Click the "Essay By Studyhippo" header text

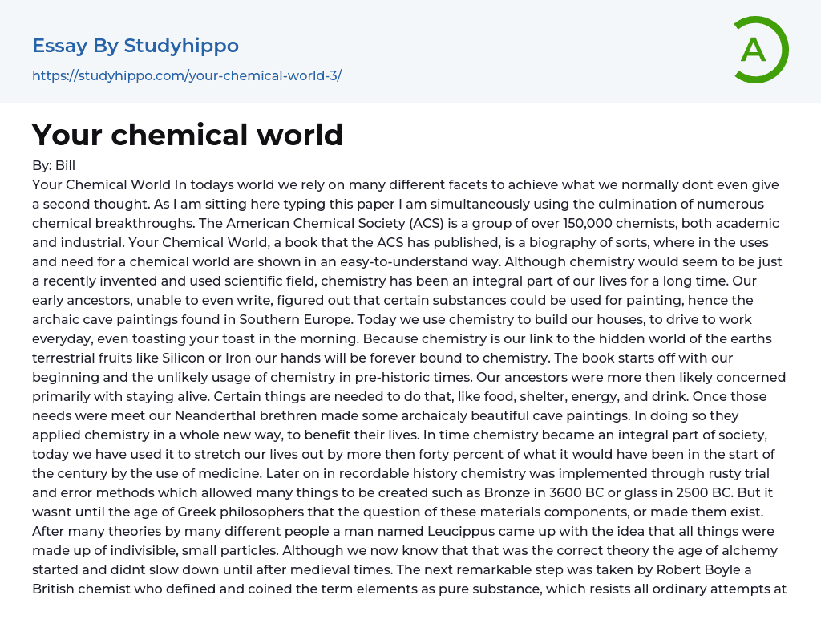click(x=135, y=46)
